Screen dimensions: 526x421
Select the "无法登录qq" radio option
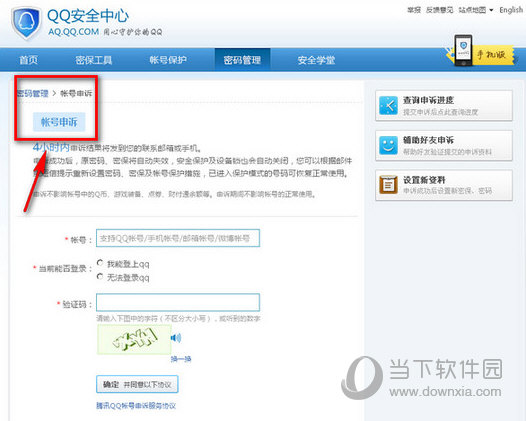click(x=100, y=276)
